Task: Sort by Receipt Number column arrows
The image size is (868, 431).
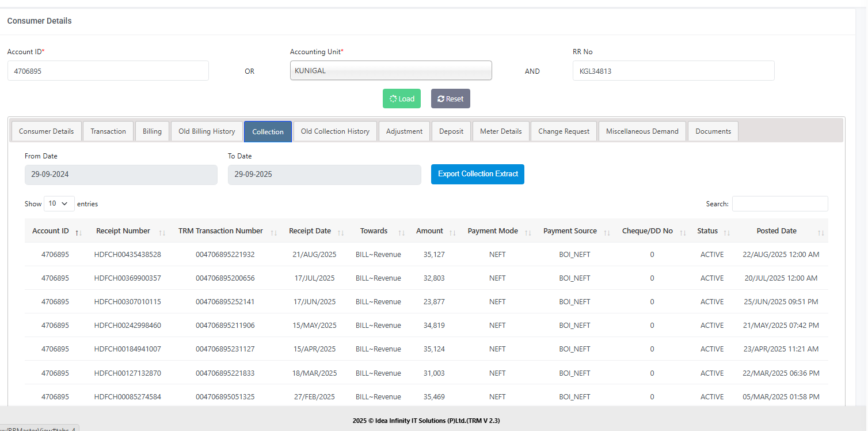Action: click(162, 232)
